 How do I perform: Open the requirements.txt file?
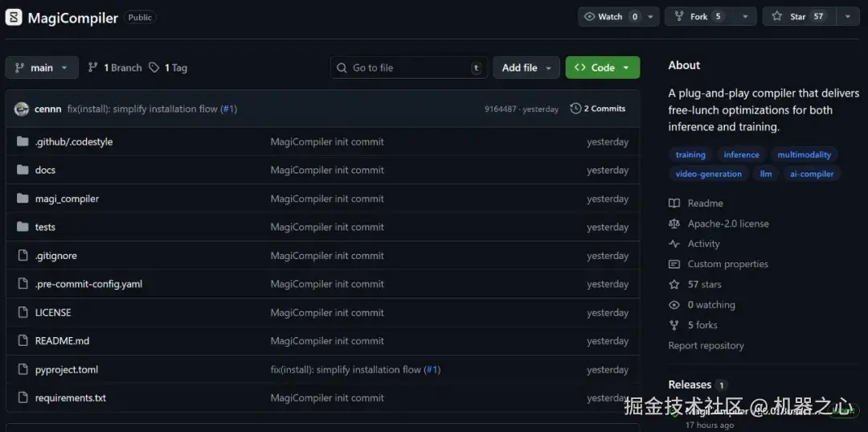70,397
